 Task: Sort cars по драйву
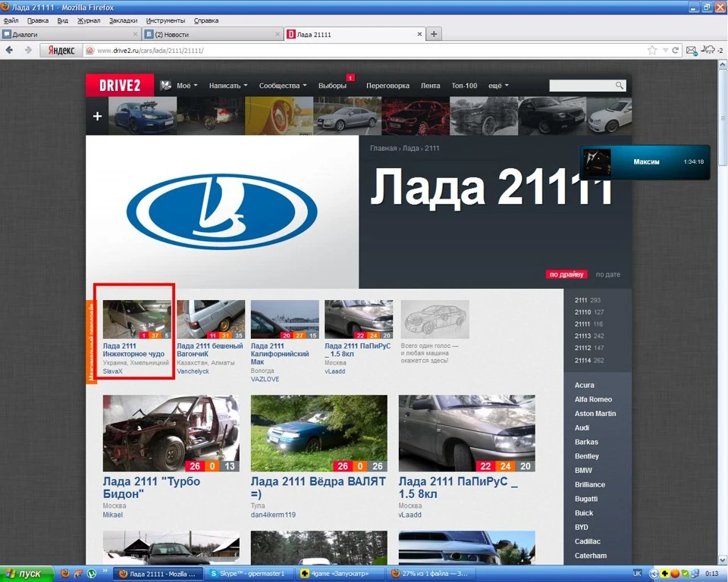click(x=566, y=274)
